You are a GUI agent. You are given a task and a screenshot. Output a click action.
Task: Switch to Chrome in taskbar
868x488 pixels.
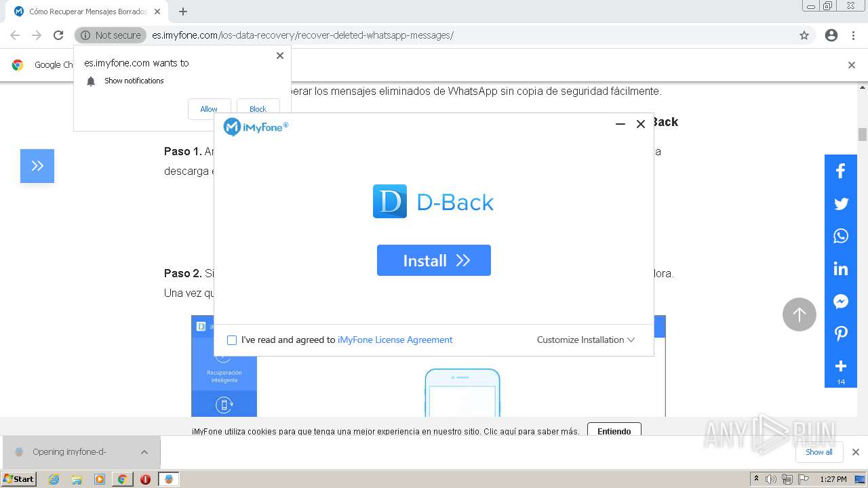[x=122, y=479]
